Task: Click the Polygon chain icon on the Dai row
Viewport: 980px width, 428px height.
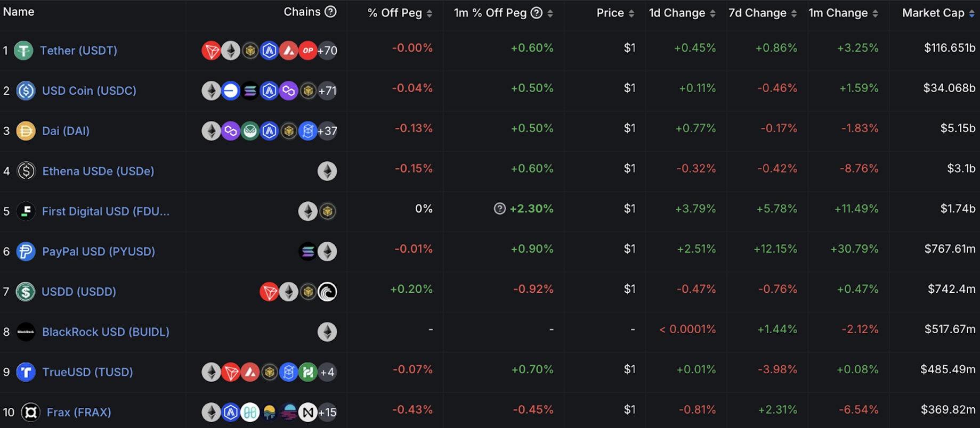Action: tap(231, 130)
